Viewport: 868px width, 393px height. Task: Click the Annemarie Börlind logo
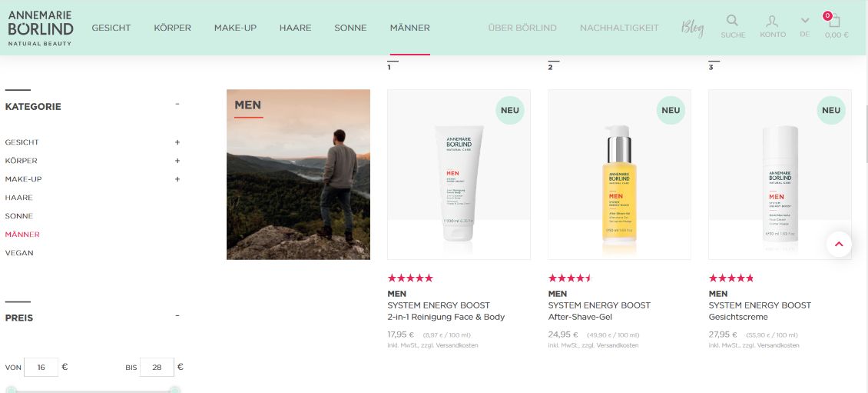pyautogui.click(x=41, y=28)
